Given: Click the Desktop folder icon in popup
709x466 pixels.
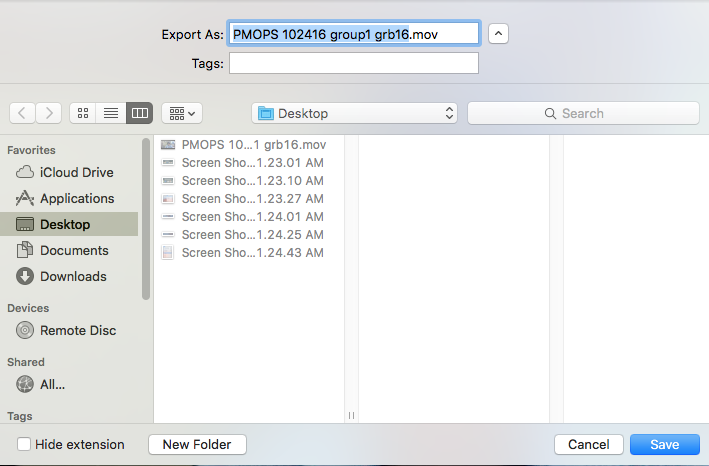Looking at the screenshot, I should point(266,113).
